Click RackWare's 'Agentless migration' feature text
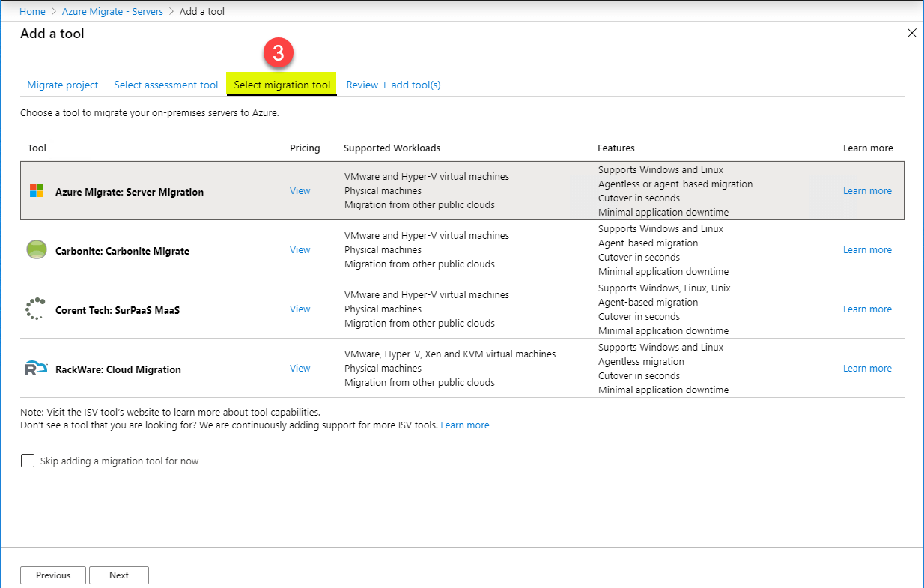924x588 pixels. pyautogui.click(x=641, y=362)
